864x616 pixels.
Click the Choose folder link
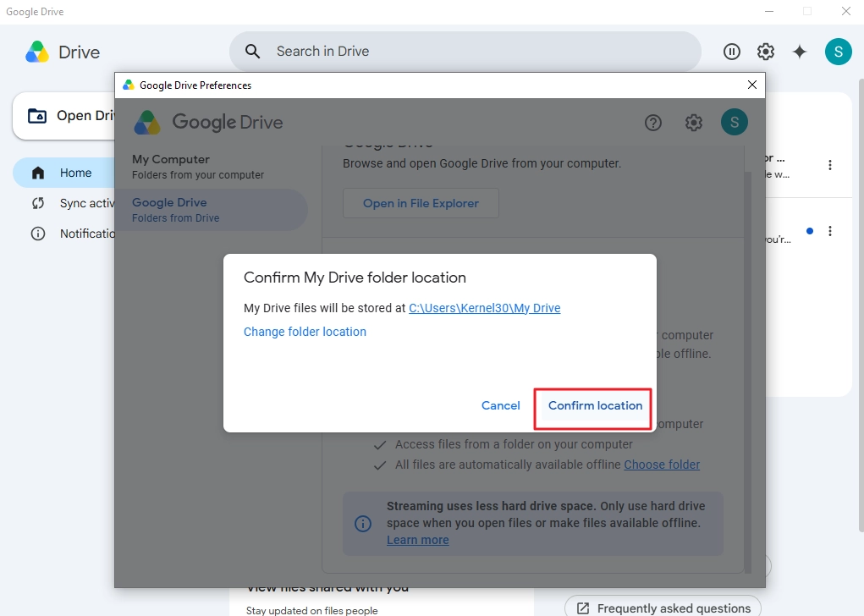tap(662, 465)
